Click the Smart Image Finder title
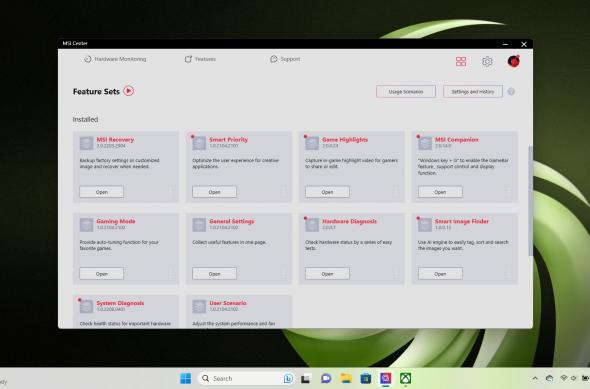The height and width of the screenshot is (389, 590). click(462, 221)
